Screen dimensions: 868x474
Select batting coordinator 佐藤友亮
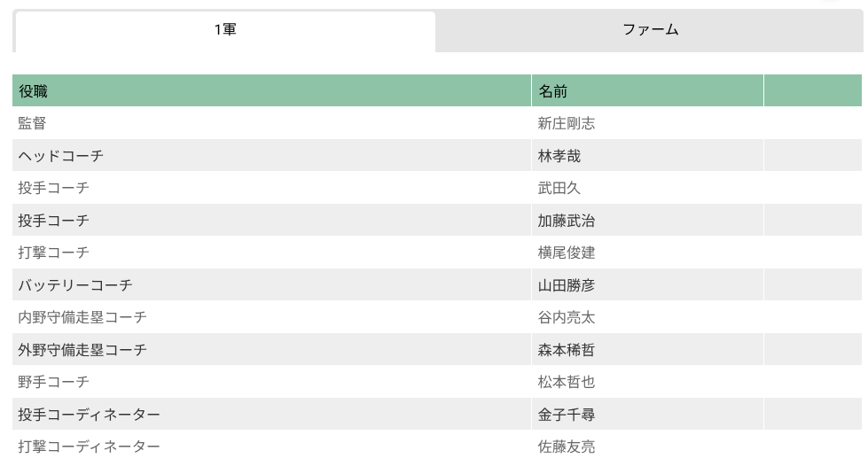tap(567, 447)
